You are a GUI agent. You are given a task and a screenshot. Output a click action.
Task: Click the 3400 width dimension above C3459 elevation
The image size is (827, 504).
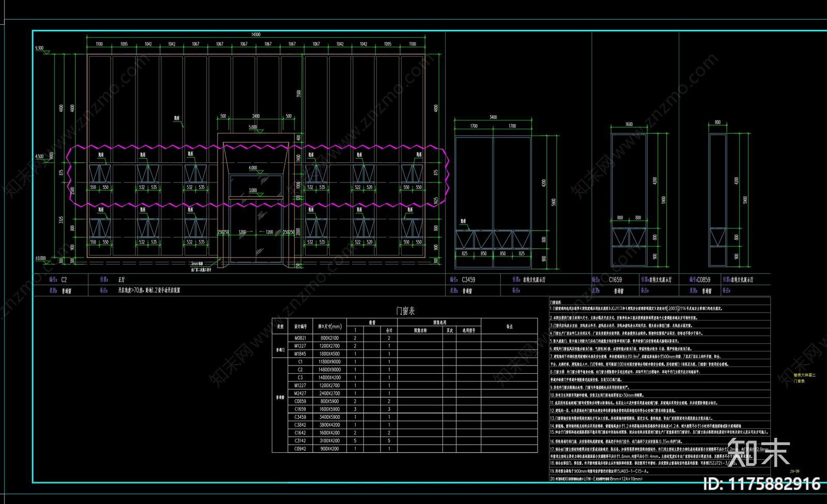pos(493,117)
